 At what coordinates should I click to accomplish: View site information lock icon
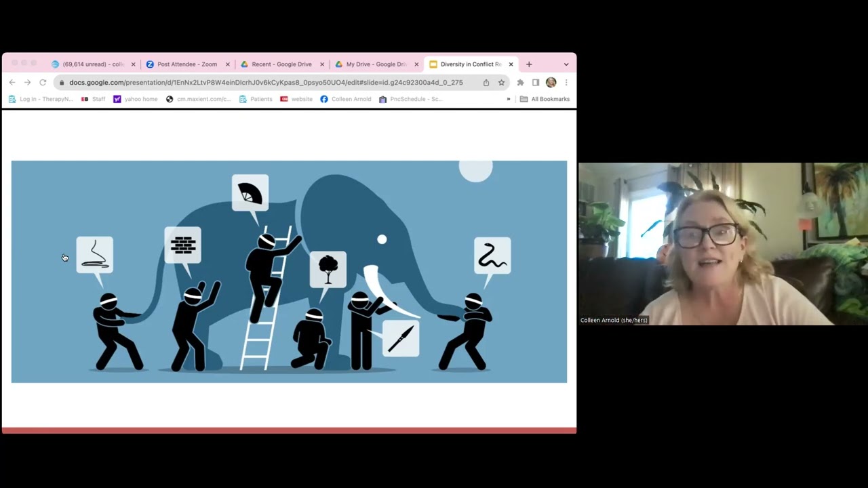[x=62, y=83]
